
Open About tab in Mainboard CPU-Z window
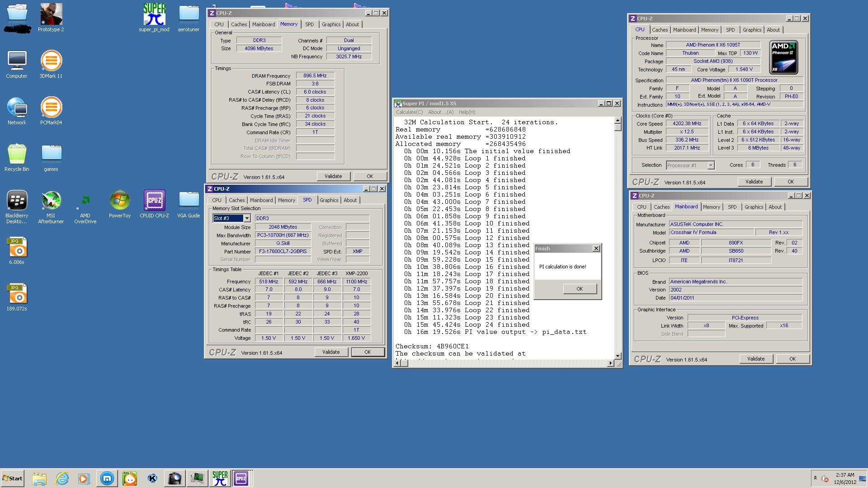click(x=775, y=207)
